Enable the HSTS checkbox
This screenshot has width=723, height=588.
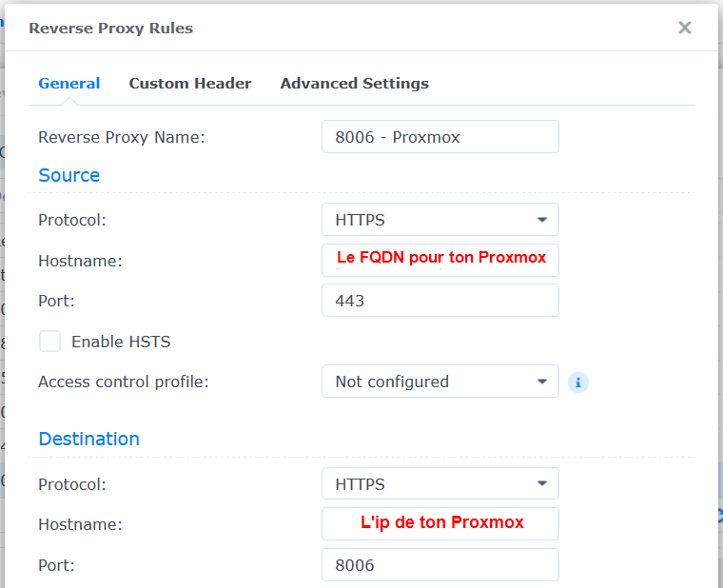50,342
